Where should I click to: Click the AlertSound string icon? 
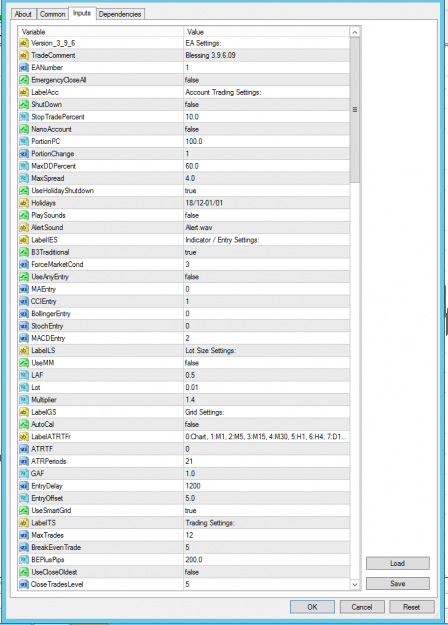[x=24, y=228]
